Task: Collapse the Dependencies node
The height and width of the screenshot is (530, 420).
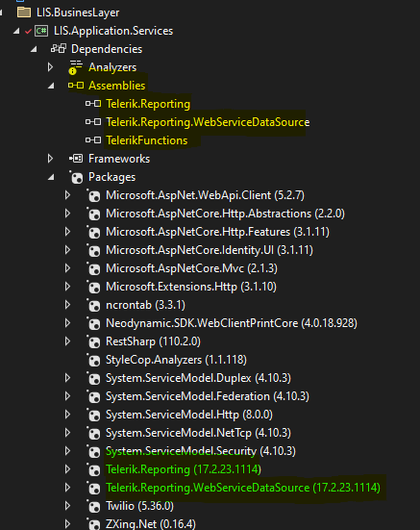Action: (x=34, y=49)
